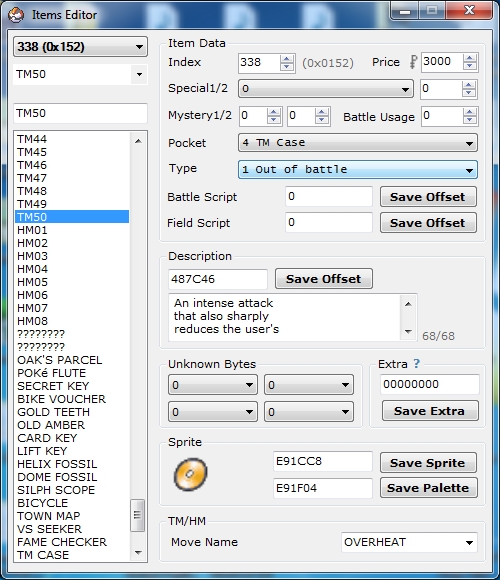This screenshot has height=580, width=500.
Task: Select HM05 in the item list
Action: coord(72,282)
